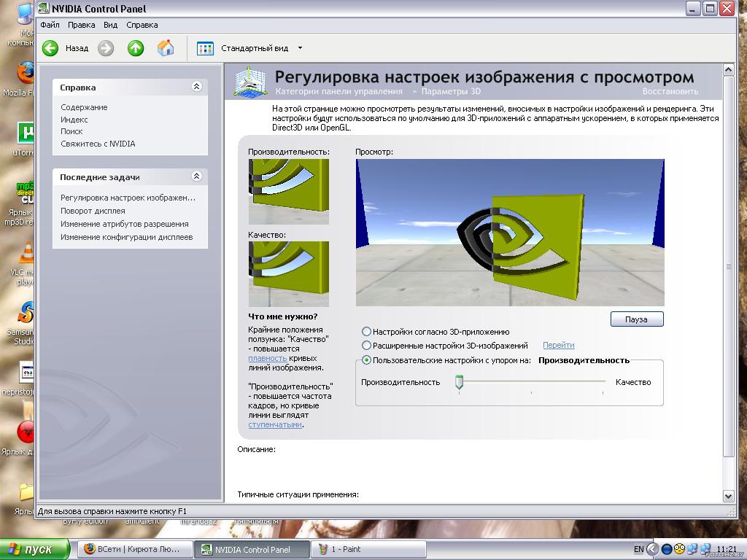This screenshot has width=747, height=560.
Task: Click the Стандартный вид view icon
Action: (205, 48)
